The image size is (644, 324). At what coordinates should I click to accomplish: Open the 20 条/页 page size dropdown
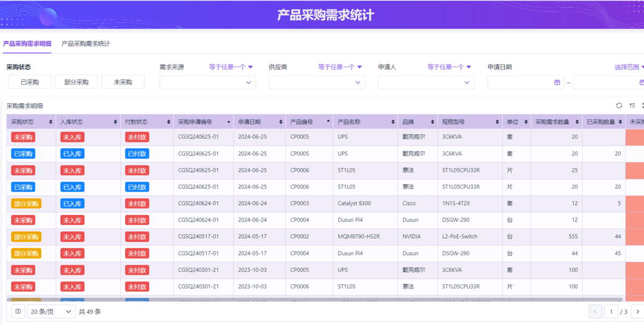(51, 312)
